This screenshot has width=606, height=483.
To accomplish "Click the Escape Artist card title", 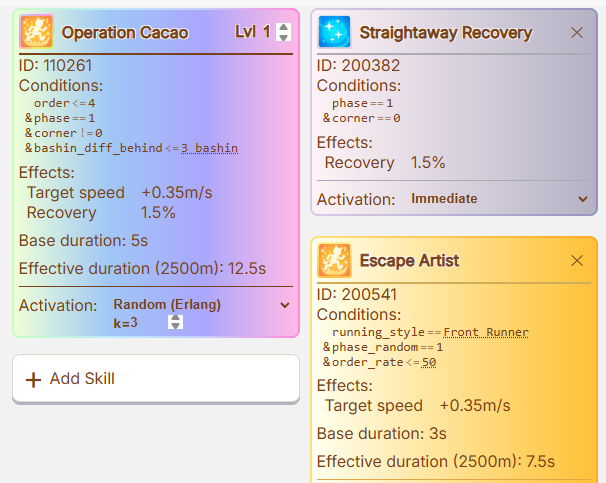I will pos(409,261).
